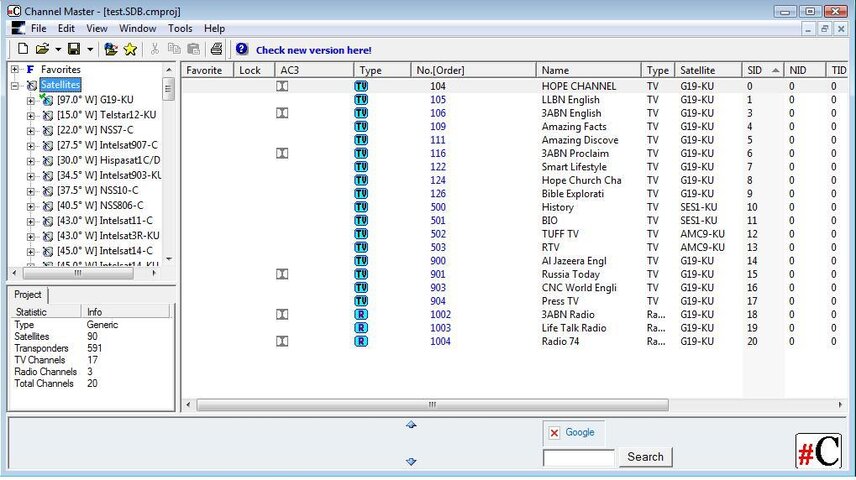Toggle AC3 flag for 3ABN English
Image resolution: width=856 pixels, height=480 pixels.
[282, 113]
